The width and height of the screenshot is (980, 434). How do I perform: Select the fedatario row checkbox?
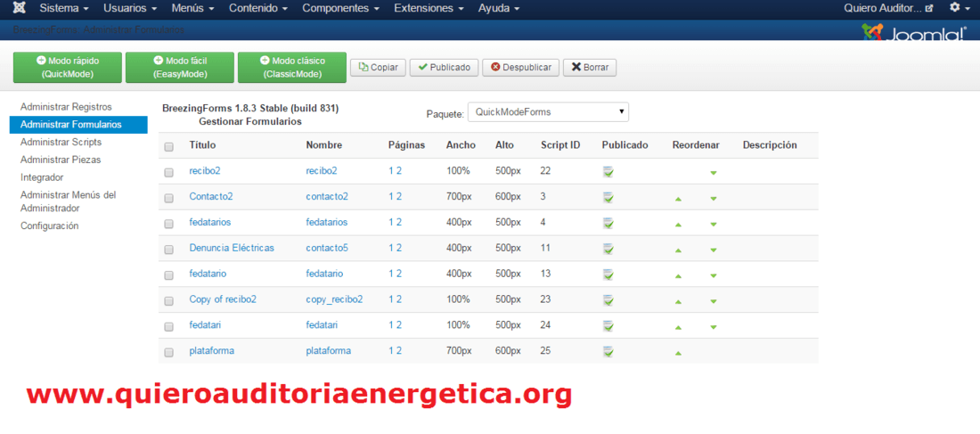point(168,275)
